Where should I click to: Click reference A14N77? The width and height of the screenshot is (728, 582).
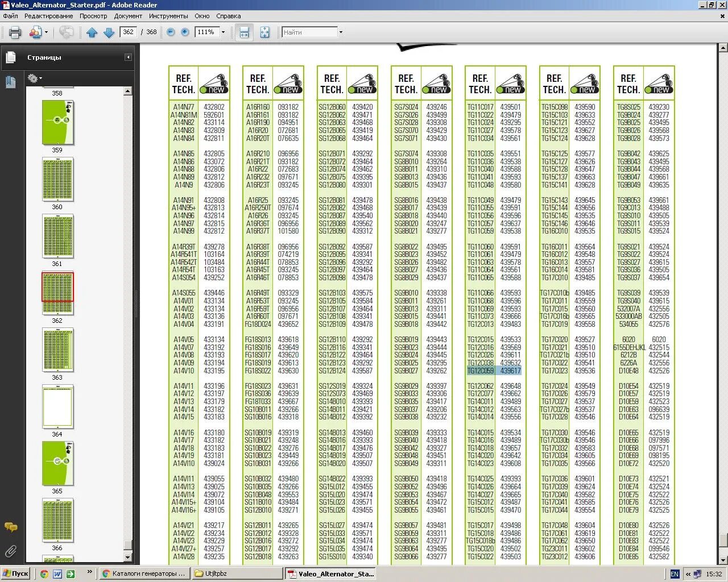point(184,107)
